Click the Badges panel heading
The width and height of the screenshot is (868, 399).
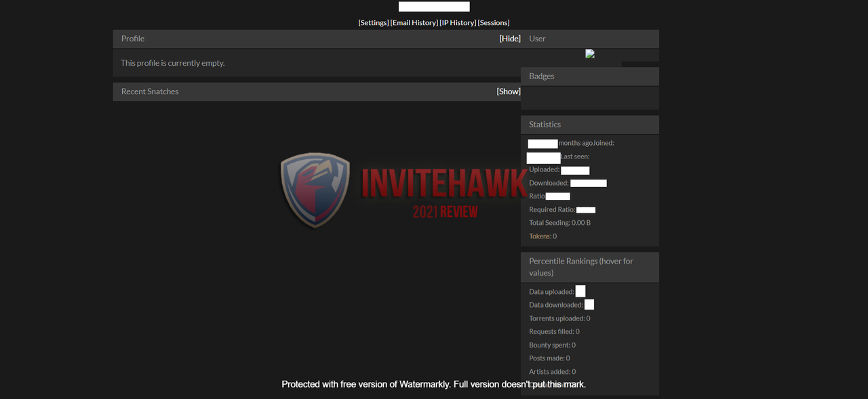tap(590, 76)
